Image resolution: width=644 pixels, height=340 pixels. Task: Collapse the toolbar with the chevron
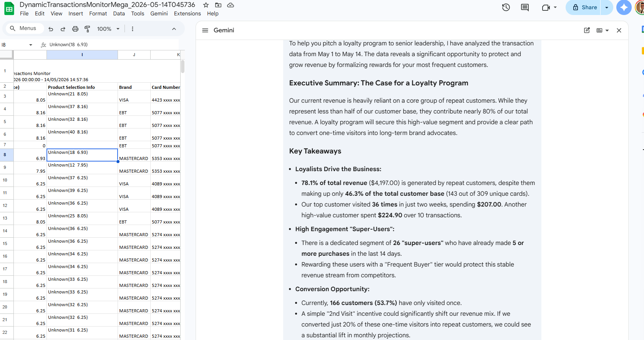174,29
